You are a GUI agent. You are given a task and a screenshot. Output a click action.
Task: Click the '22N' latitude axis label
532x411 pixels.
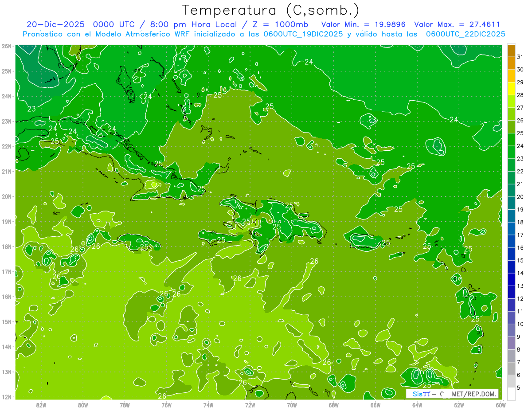(x=7, y=146)
